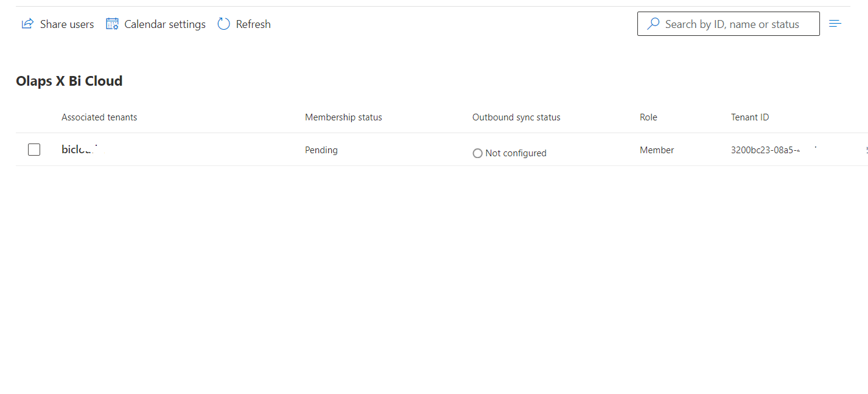Sort by the Membership status column
868x394 pixels.
pos(343,117)
